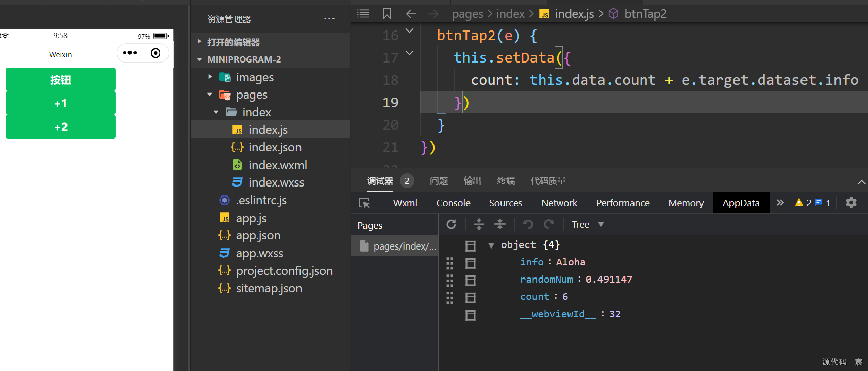Viewport: 868px width, 371px height.
Task: Click the box icon beside info row
Action: [471, 263]
